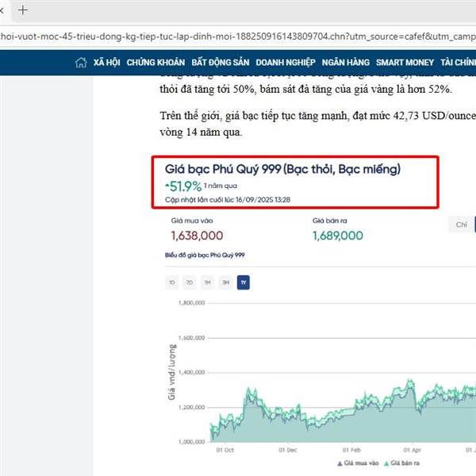This screenshot has height=476, width=476.
Task: Toggle the Giá mua vào legend entry
Action: 359,463
